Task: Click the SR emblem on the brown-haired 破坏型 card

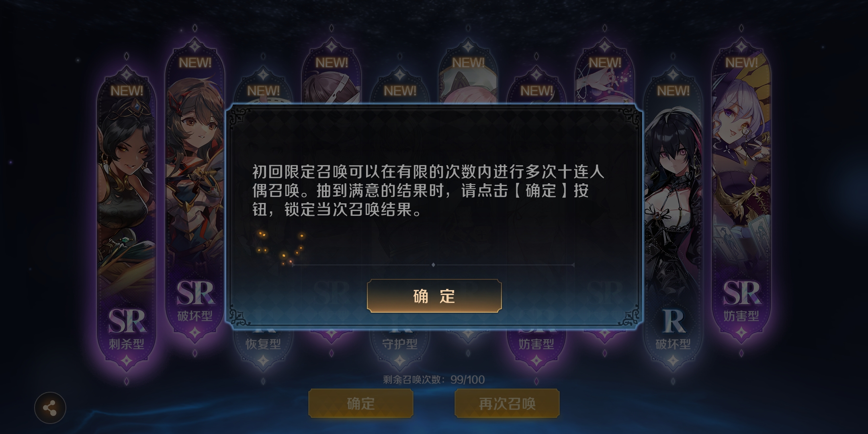Action: [x=195, y=293]
